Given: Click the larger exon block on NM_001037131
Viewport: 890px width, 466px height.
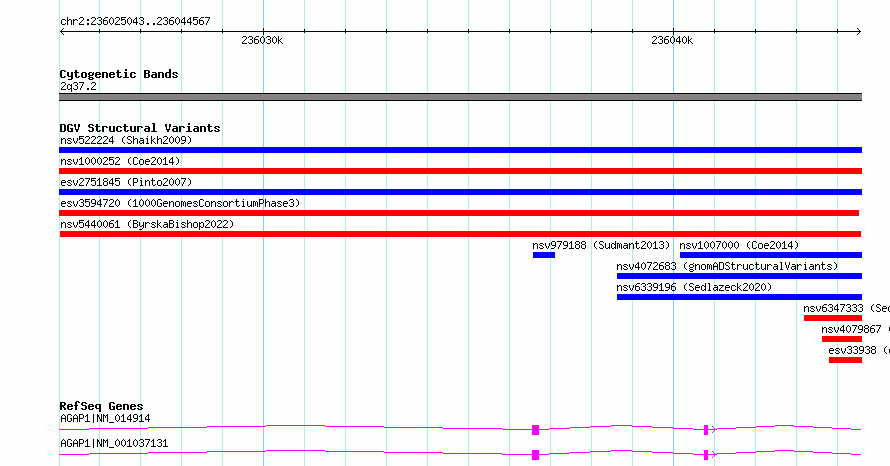Looking at the screenshot, I should (535, 455).
